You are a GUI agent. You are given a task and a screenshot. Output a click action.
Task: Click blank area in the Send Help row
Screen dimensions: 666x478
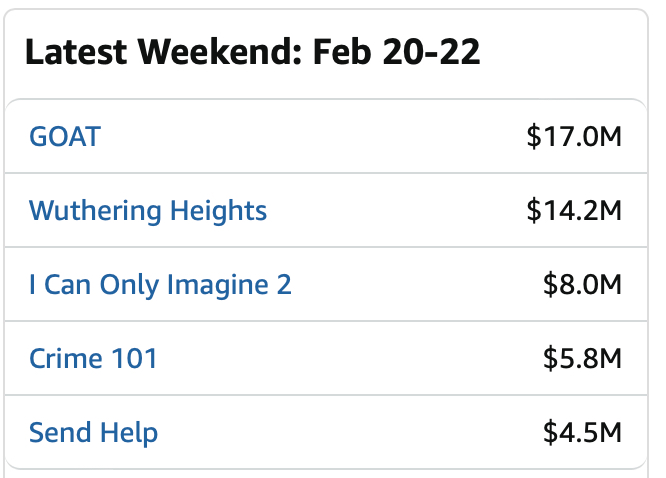point(350,433)
